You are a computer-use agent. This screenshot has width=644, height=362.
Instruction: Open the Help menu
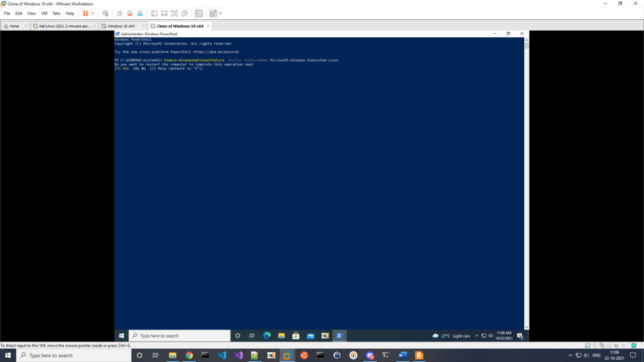point(70,14)
